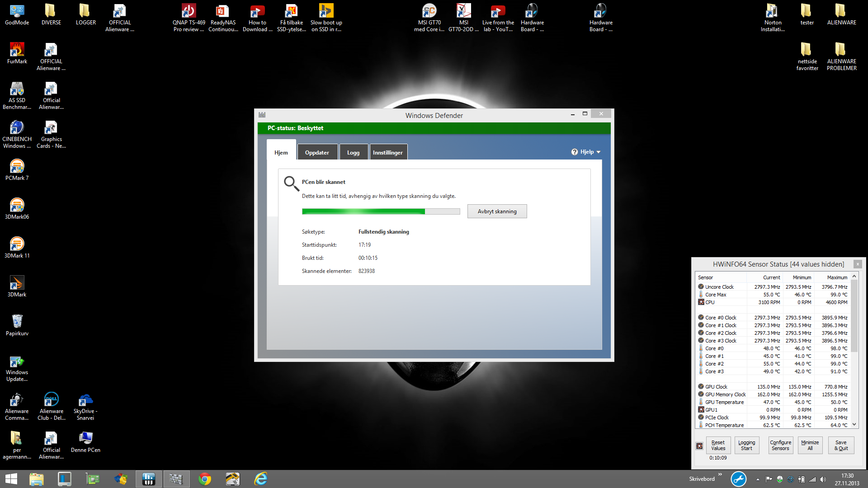Click the taskbar clock showing 17:30
The width and height of the screenshot is (868, 488).
(x=847, y=479)
